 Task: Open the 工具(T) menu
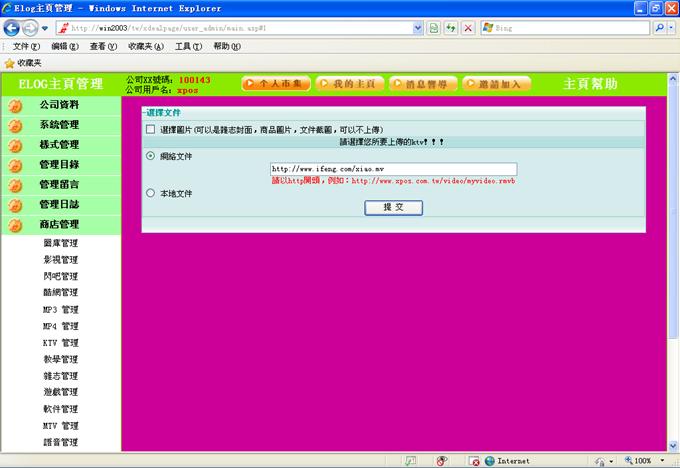point(188,46)
